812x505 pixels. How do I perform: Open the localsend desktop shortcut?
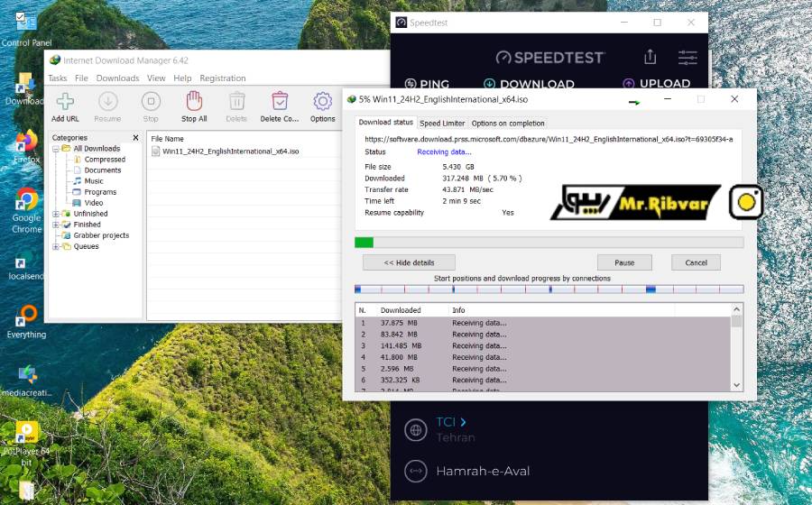[x=26, y=258]
